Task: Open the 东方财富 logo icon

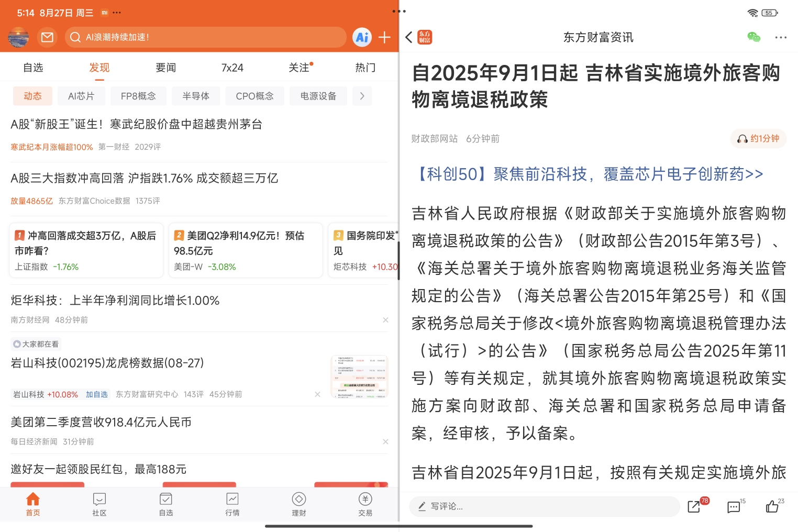Action: point(425,37)
